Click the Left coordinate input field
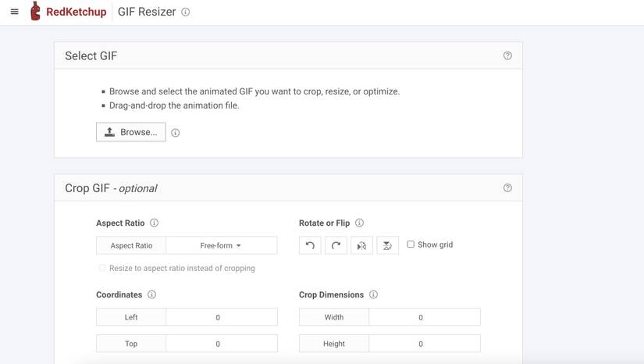Image resolution: width=644 pixels, height=364 pixels. (221, 317)
